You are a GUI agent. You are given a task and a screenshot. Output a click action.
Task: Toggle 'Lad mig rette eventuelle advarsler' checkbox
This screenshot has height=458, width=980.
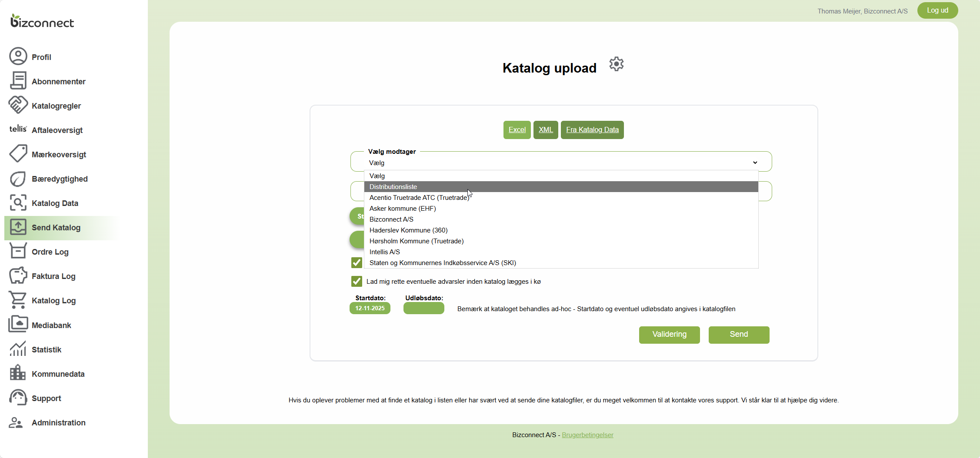click(x=357, y=281)
